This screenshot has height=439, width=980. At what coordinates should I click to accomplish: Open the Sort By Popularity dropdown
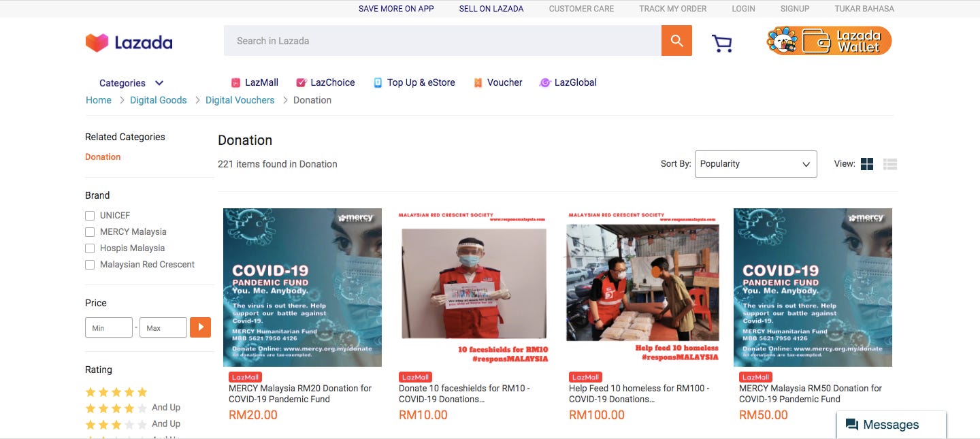(755, 164)
